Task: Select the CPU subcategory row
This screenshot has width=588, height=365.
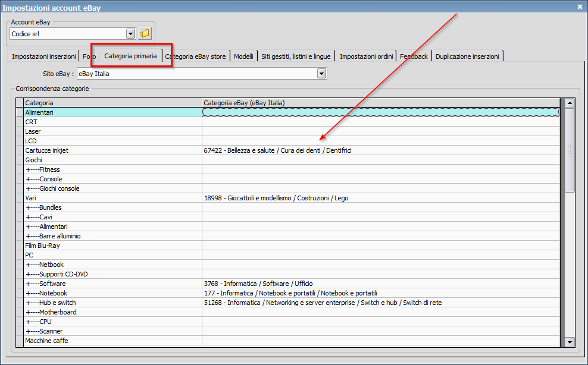Action: (113, 322)
